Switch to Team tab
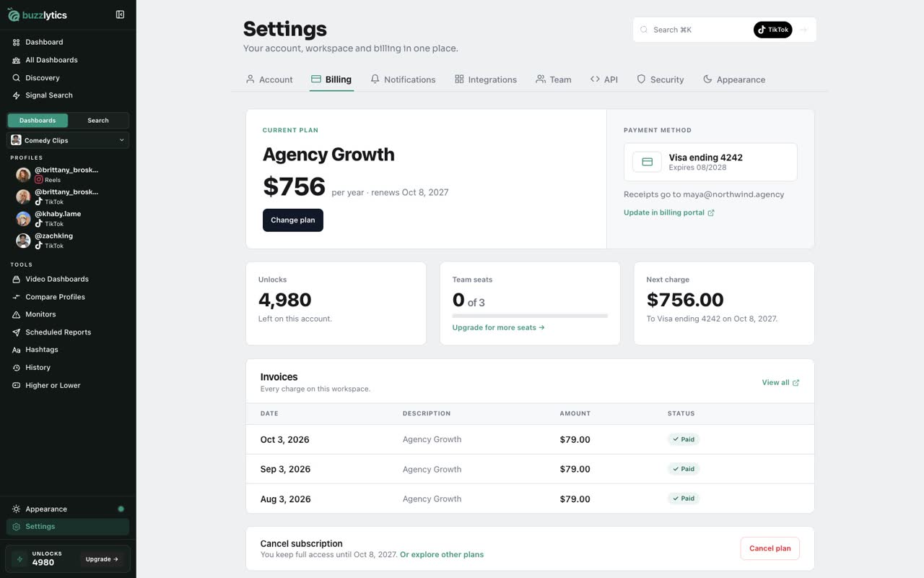 pyautogui.click(x=554, y=79)
